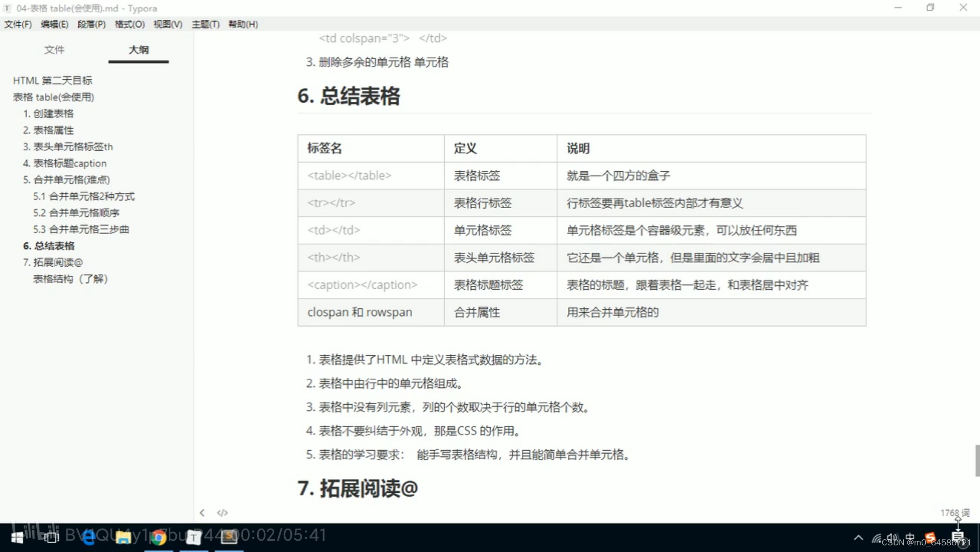Go to outline heading 5.3 合并单元格三步曲
This screenshot has height=552, width=980.
tap(81, 229)
